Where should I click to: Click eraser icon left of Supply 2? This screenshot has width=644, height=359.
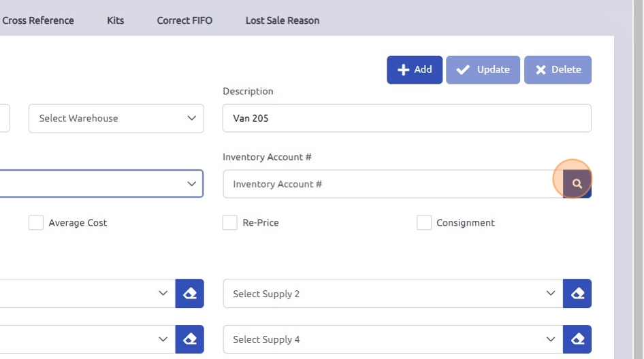(x=190, y=294)
